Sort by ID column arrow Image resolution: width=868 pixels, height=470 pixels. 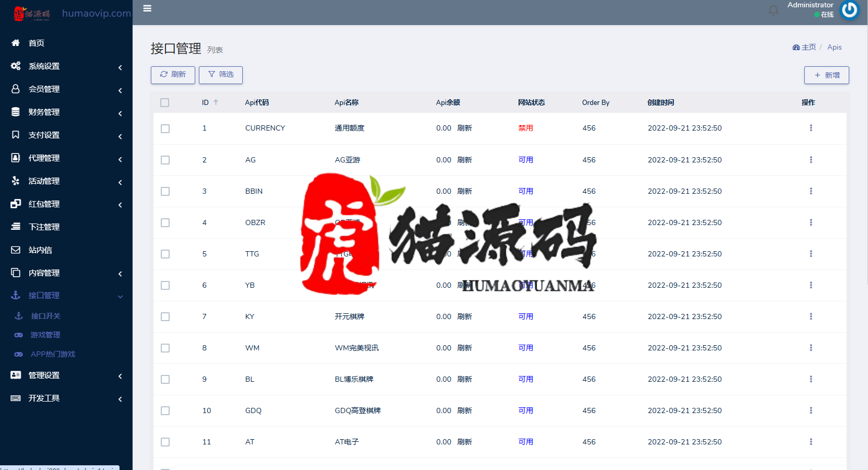click(x=216, y=102)
